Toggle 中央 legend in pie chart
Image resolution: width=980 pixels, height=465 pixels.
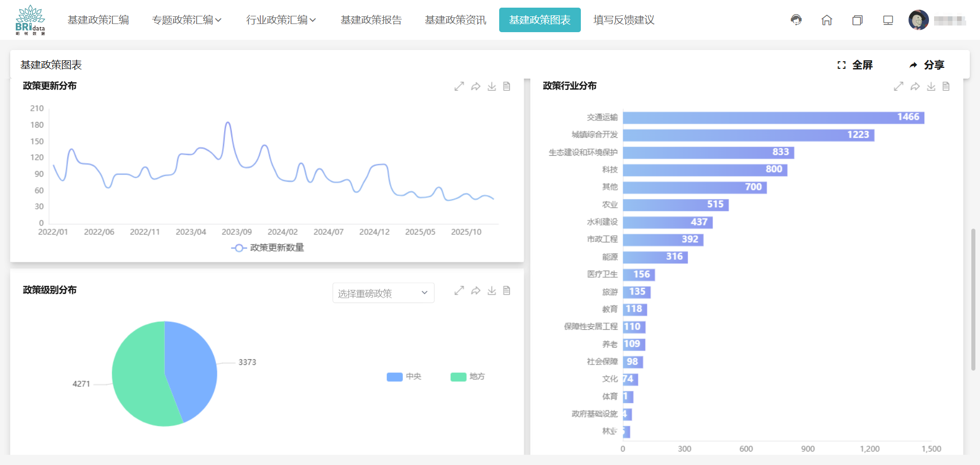click(404, 377)
